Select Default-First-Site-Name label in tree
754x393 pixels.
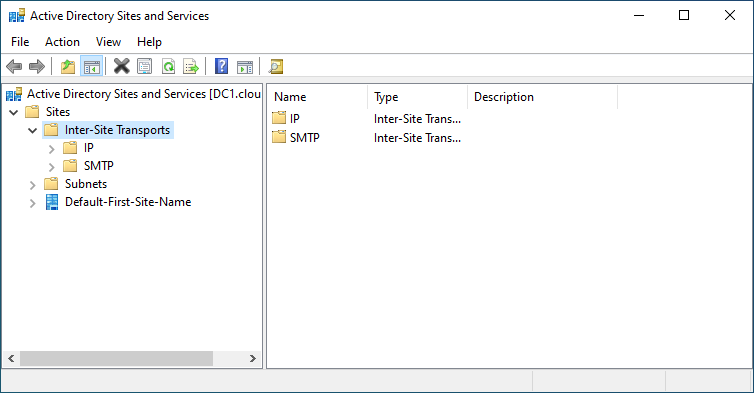click(x=128, y=202)
